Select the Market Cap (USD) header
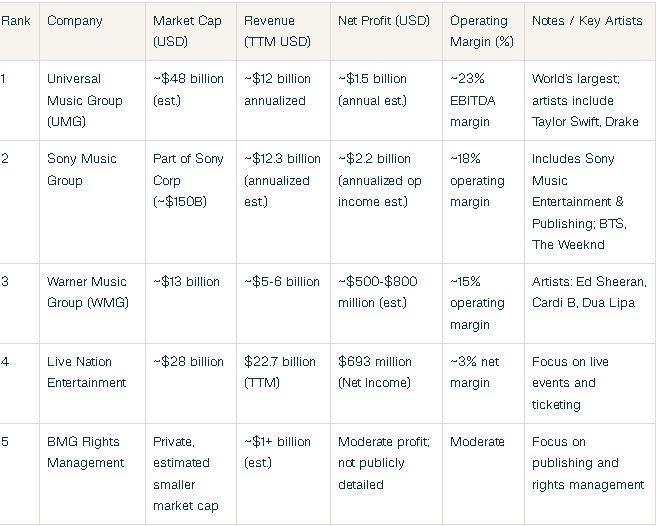The image size is (656, 526). tap(187, 31)
